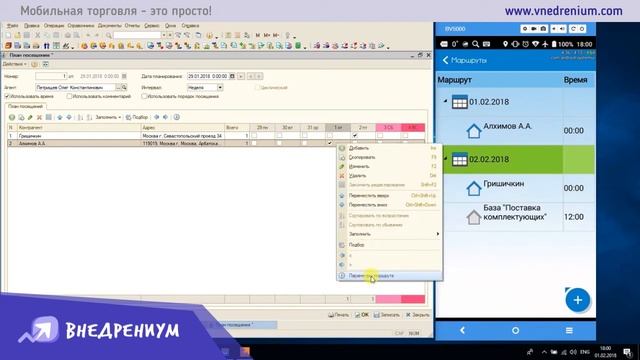Viewport: 640px width, 360px height.
Task: Open the Заполнить dropdown in the table toolbar
Action: click(108, 117)
